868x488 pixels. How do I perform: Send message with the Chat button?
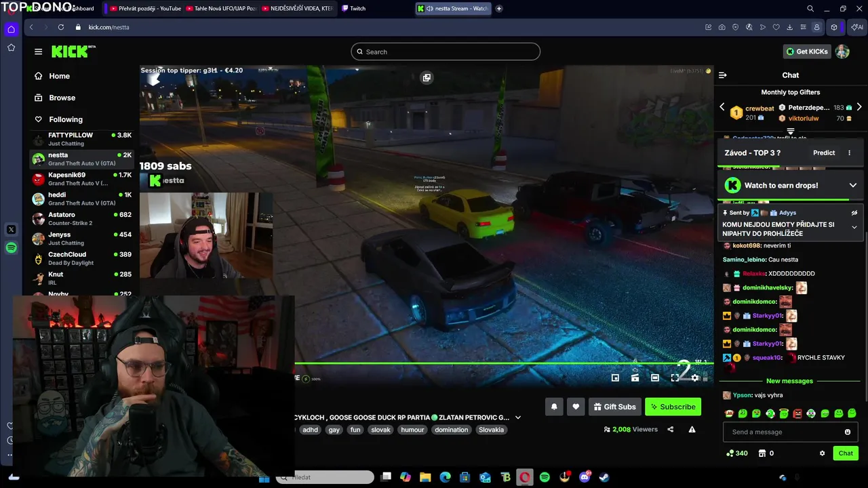pyautogui.click(x=846, y=453)
